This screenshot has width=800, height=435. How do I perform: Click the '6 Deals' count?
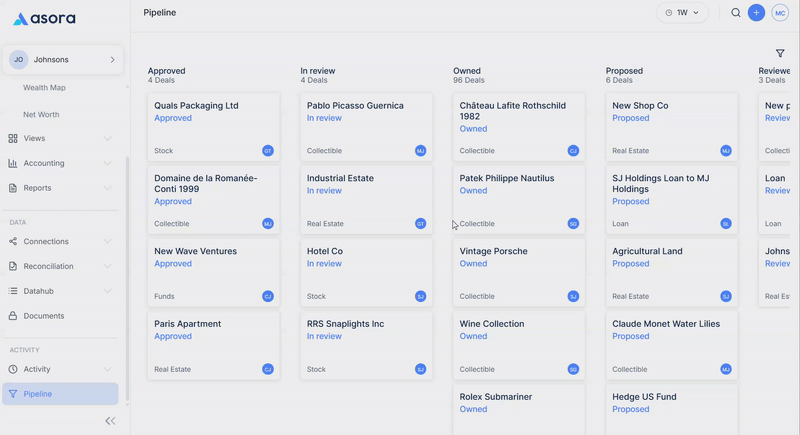619,80
